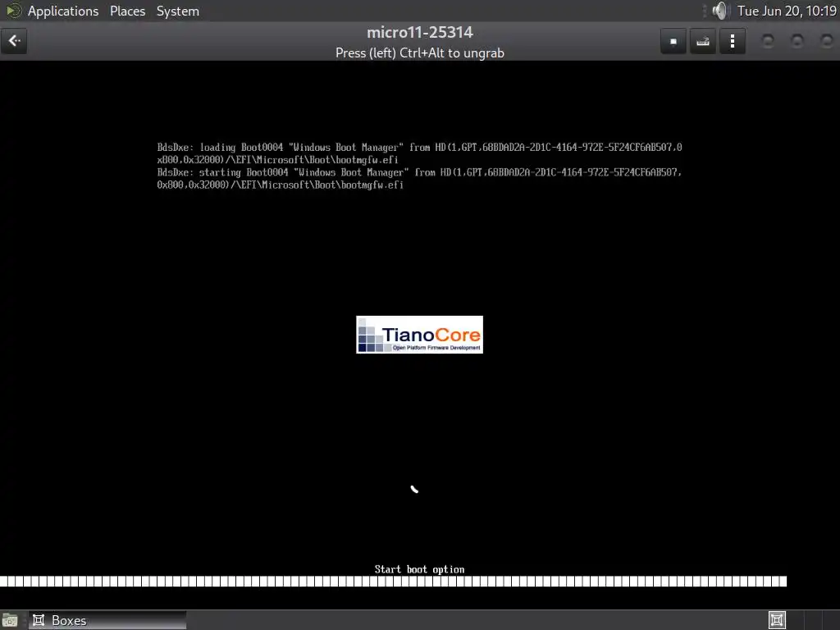Click the 'Start boot option' text
The width and height of the screenshot is (840, 630).
pyautogui.click(x=419, y=569)
